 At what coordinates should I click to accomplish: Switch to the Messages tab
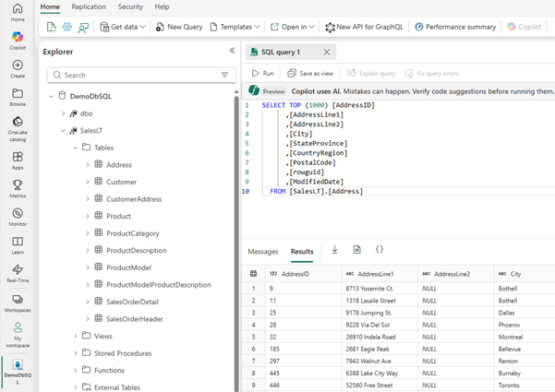click(263, 252)
